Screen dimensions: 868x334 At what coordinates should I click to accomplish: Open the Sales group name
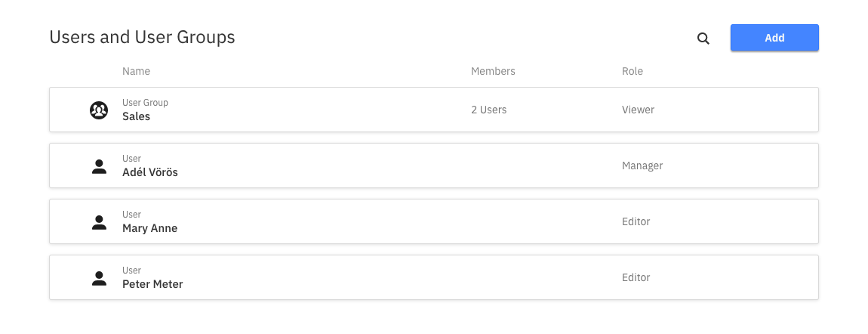point(136,116)
